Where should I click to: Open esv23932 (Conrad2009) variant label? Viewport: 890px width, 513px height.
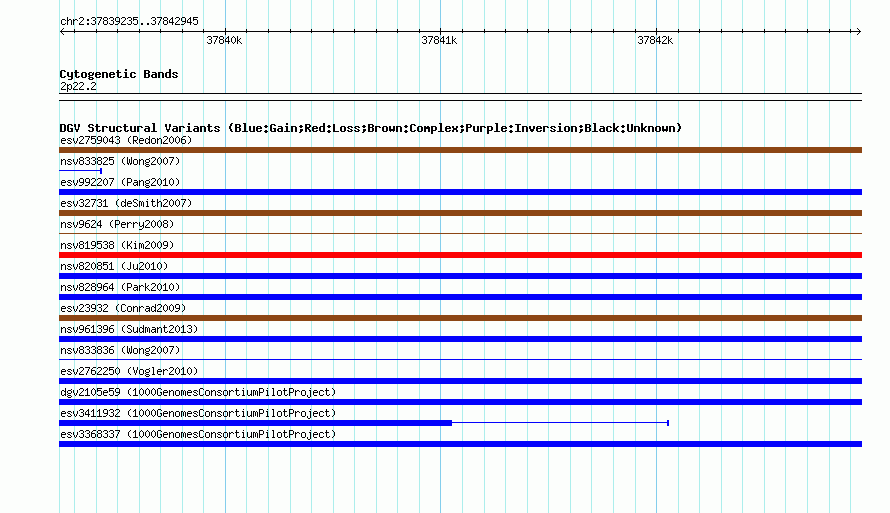coord(123,308)
